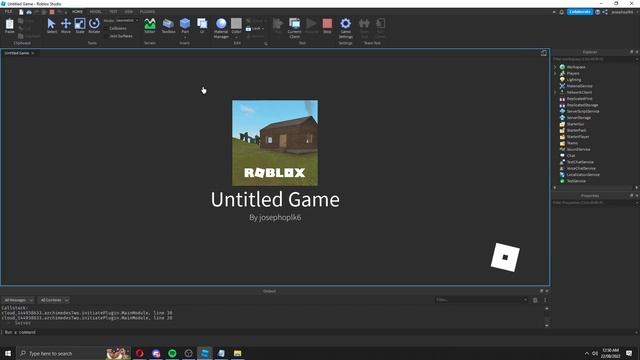The image size is (640, 360).
Task: Click the taskbar search box
Action: pyautogui.click(x=74, y=353)
